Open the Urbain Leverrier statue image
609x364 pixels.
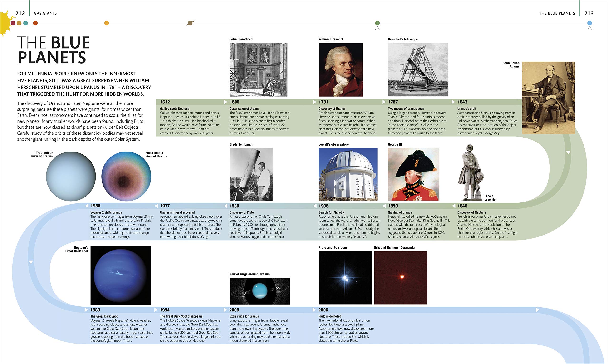coord(471,172)
